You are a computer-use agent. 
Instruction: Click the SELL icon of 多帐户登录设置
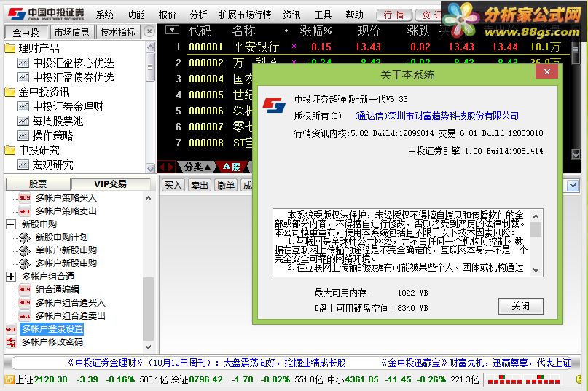pos(11,329)
